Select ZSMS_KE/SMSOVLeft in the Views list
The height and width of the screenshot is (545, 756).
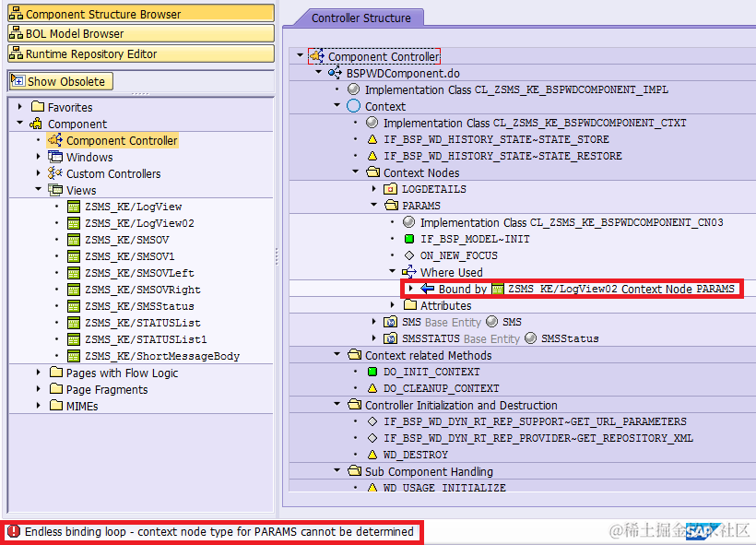[x=139, y=273]
